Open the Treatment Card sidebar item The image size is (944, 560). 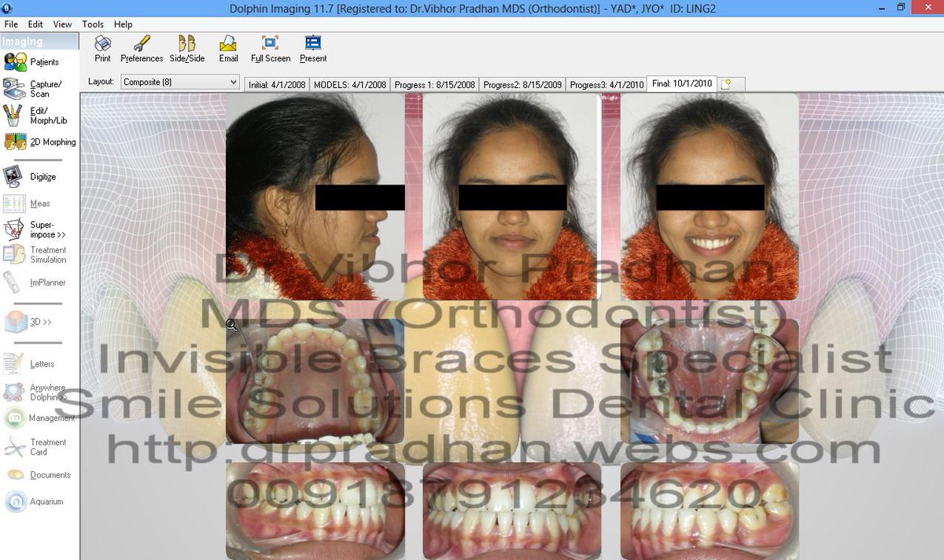point(35,447)
